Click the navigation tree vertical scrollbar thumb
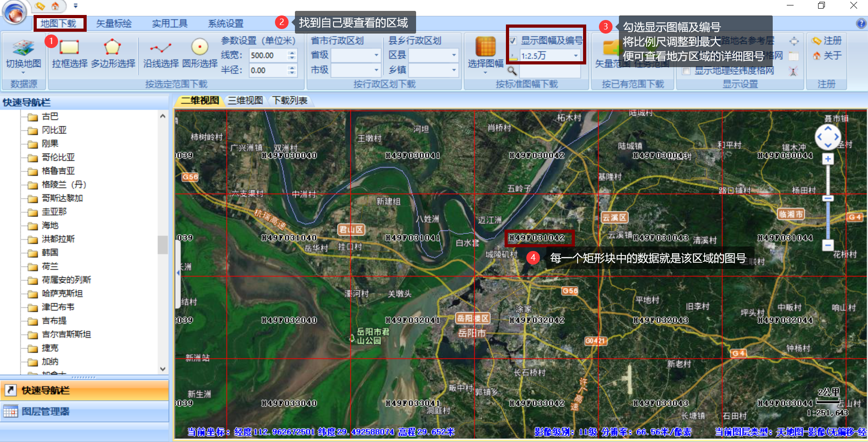Screen dimensions: 868x442 [x=162, y=245]
